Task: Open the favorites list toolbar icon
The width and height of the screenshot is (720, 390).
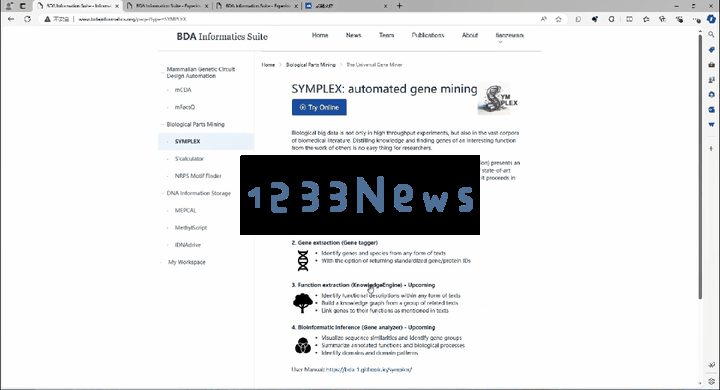Action: click(x=646, y=19)
